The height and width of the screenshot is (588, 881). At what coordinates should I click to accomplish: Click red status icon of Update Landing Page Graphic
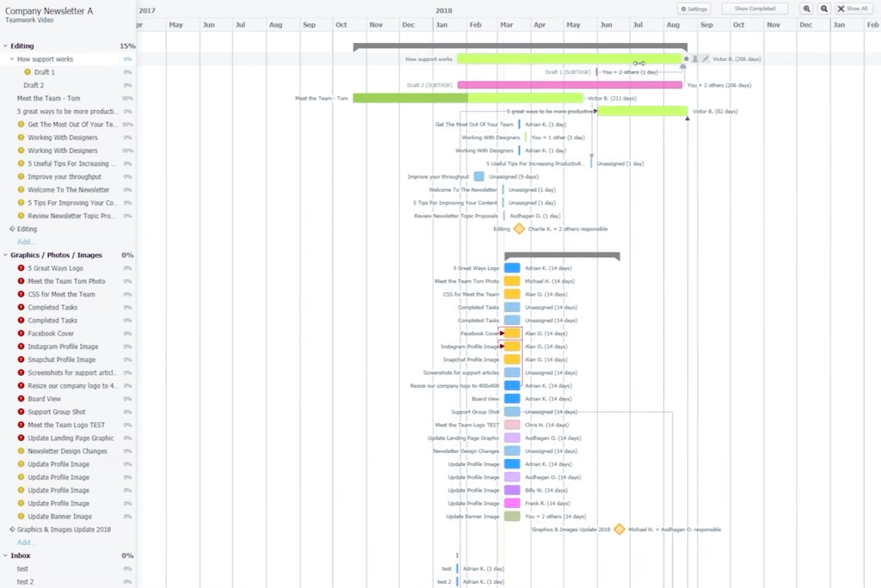[x=21, y=438]
